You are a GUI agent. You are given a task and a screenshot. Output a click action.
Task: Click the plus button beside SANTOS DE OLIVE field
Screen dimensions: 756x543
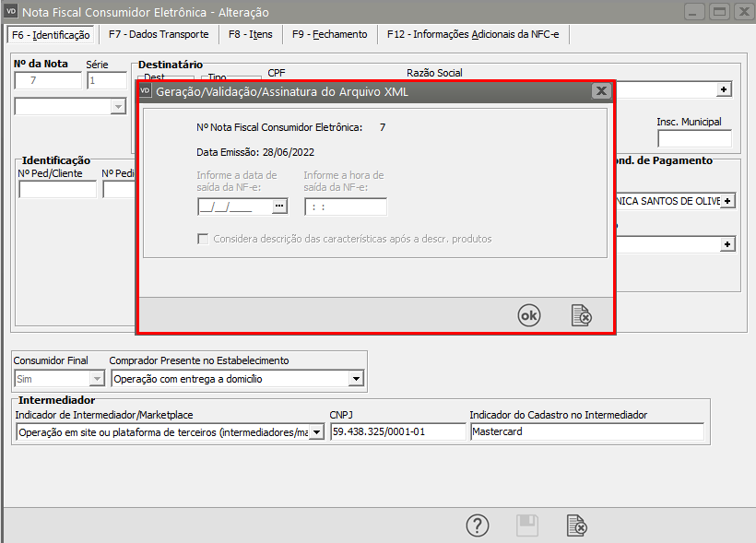point(727,201)
